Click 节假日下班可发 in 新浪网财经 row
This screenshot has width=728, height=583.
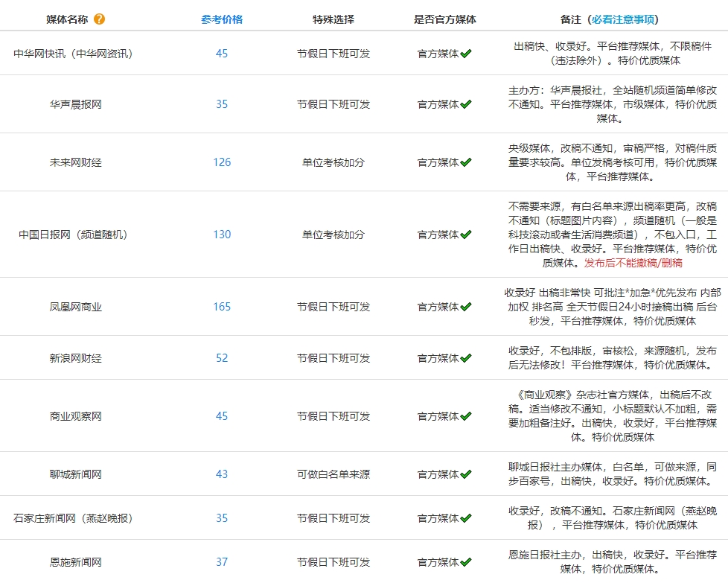click(333, 358)
